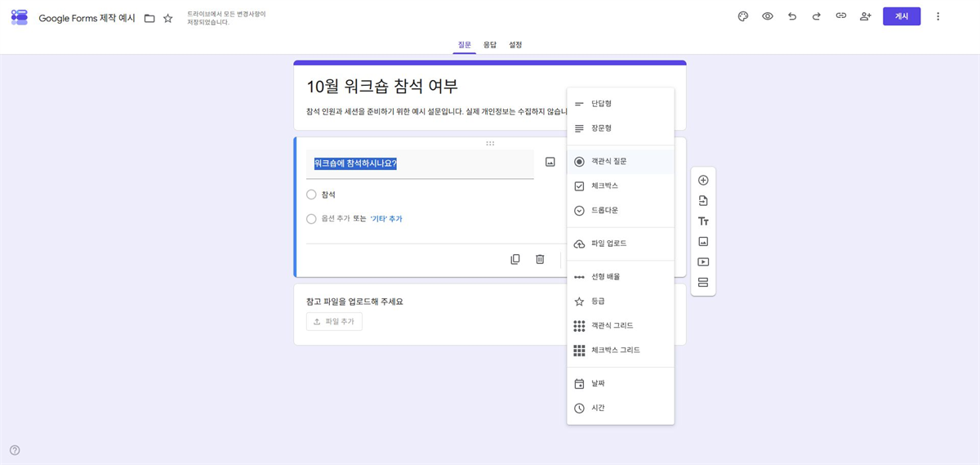Import questions icon in side toolbar
980x465 pixels.
(x=703, y=201)
